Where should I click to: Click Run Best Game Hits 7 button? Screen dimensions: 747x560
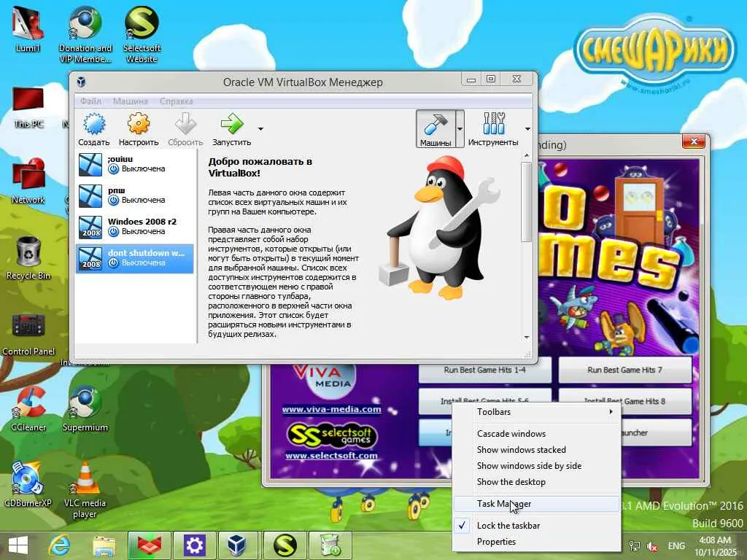(625, 370)
